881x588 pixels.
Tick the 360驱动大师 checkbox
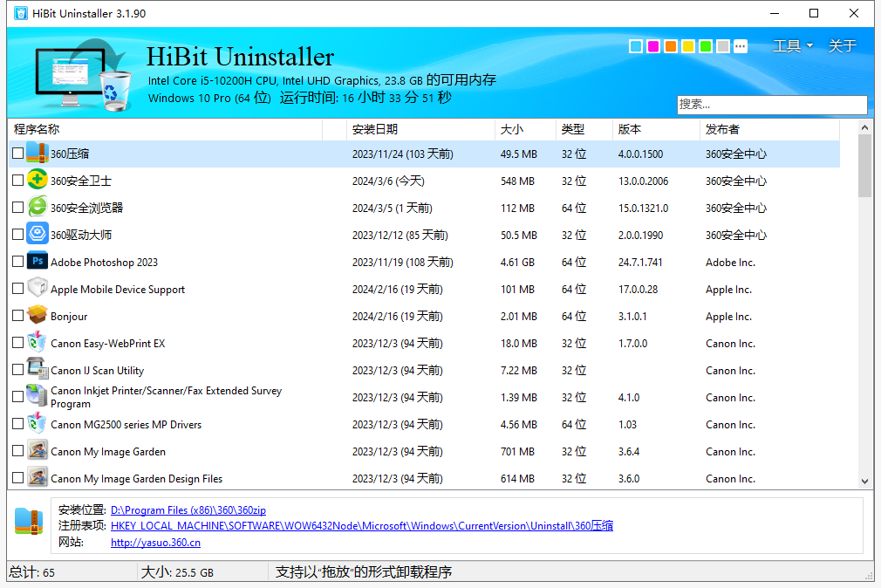(x=17, y=234)
